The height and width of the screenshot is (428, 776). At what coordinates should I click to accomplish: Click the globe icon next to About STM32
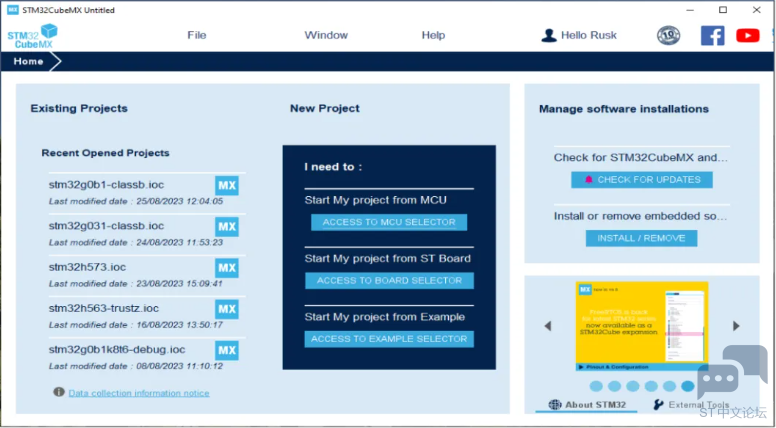(555, 405)
